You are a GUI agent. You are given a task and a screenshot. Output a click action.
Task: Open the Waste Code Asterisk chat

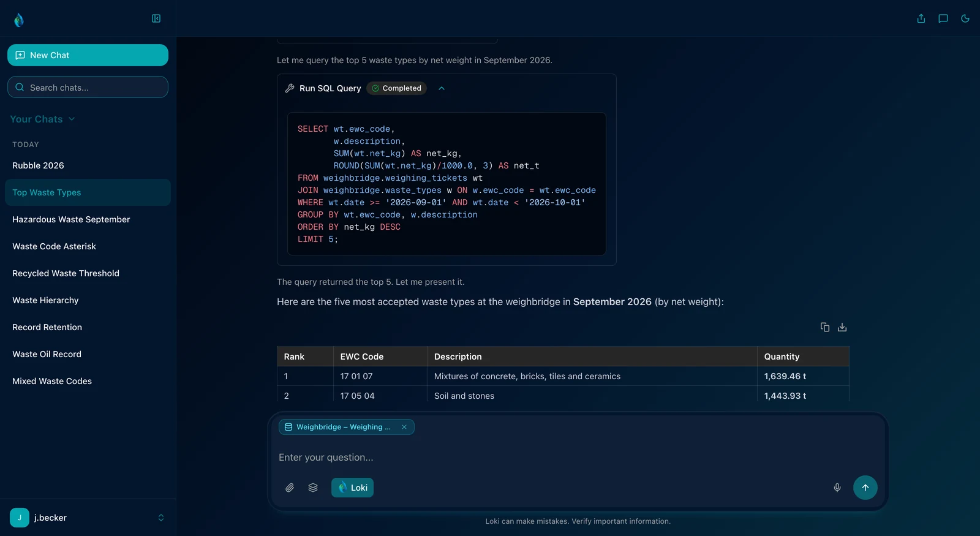click(x=88, y=246)
